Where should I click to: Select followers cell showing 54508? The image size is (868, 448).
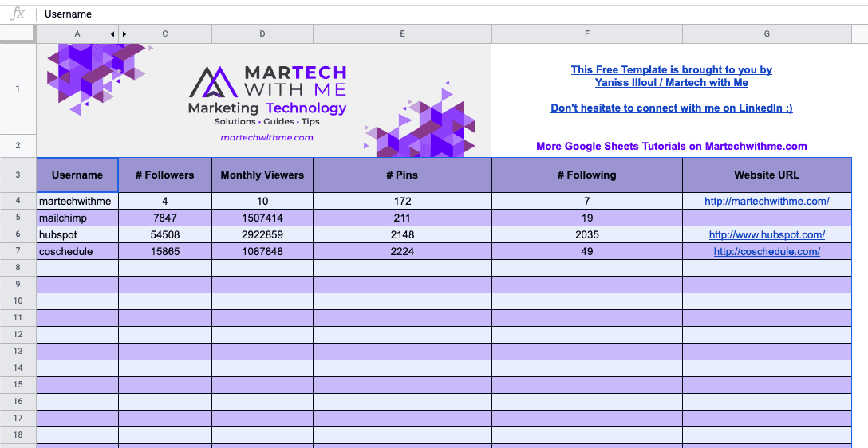click(165, 234)
